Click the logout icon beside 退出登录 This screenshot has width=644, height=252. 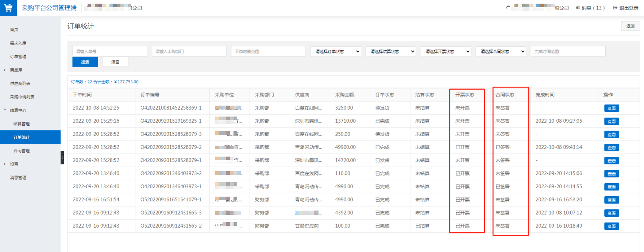[x=615, y=8]
